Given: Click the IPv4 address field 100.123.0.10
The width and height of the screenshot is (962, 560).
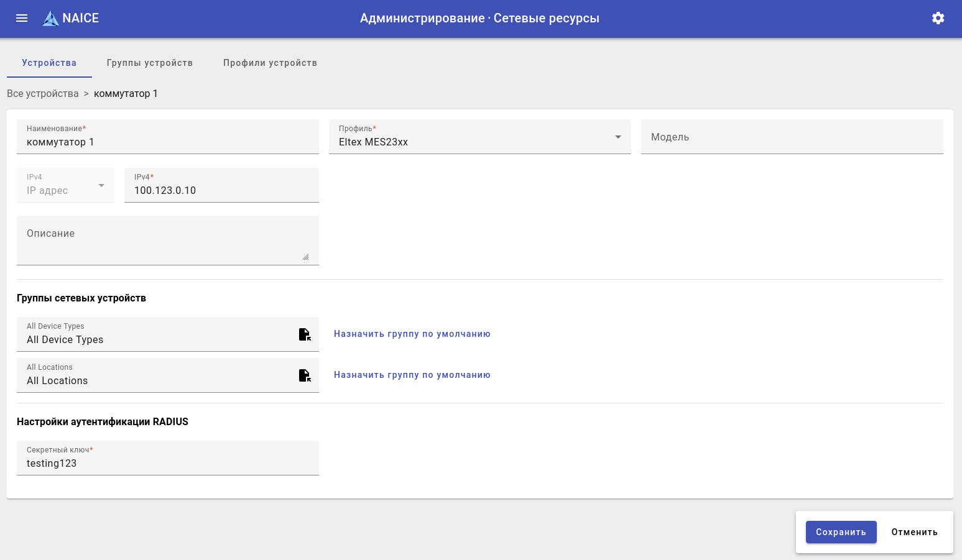Looking at the screenshot, I should click(221, 190).
